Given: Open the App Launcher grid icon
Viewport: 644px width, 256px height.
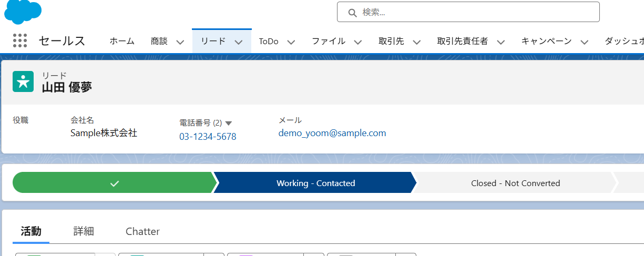Looking at the screenshot, I should coord(19,40).
